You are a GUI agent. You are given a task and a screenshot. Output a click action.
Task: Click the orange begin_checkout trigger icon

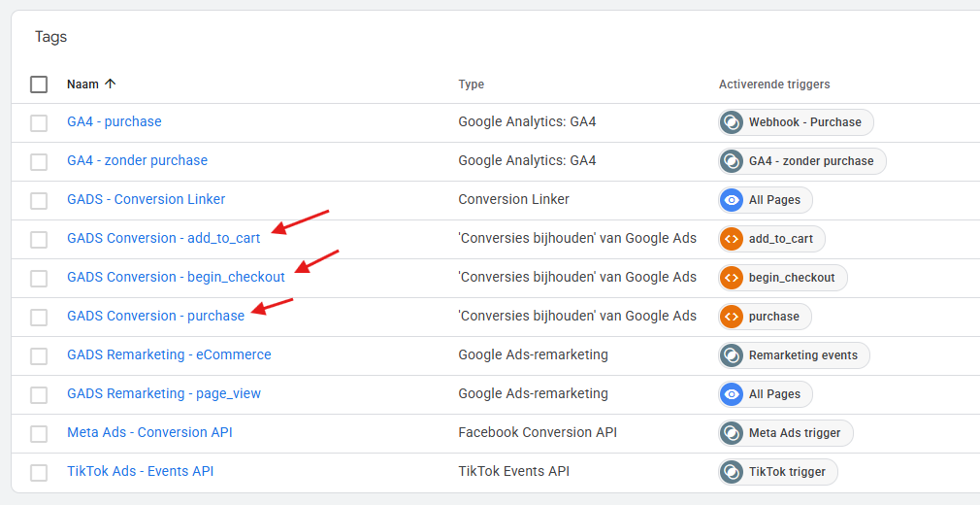732,278
